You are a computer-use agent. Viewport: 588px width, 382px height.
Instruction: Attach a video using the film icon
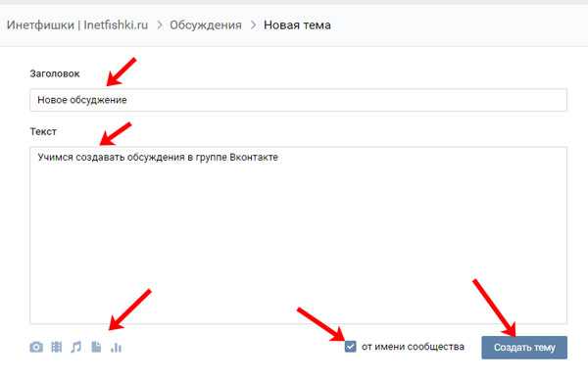point(57,347)
